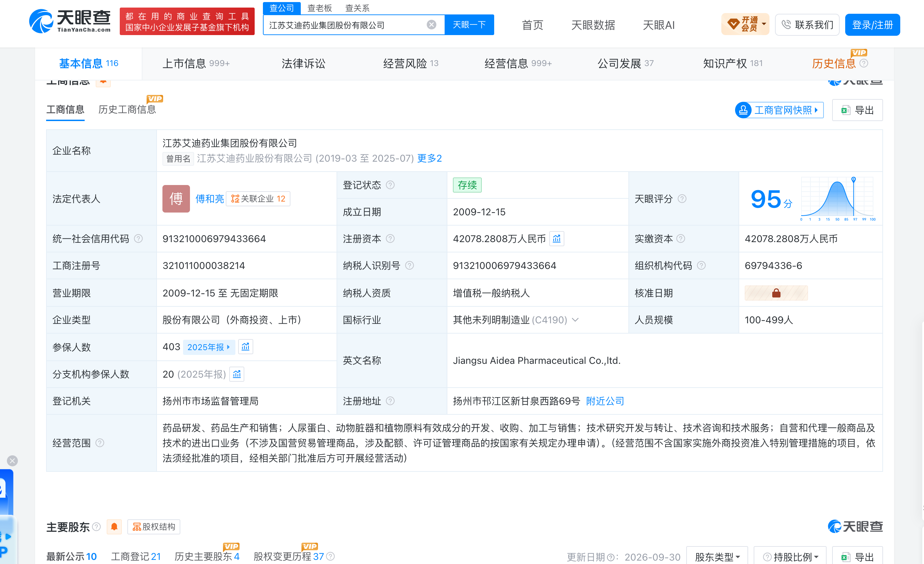924x564 pixels.
Task: Switch to 历史工商信息 sub-tab
Action: [127, 109]
